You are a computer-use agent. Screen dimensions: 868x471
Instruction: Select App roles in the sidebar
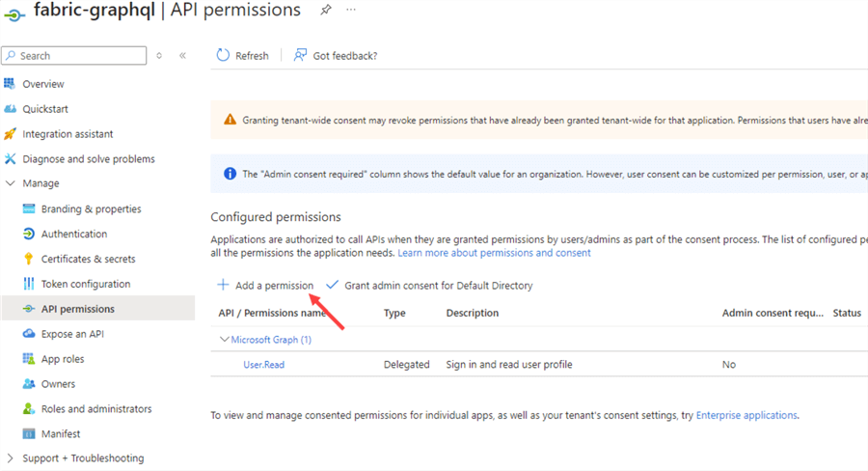(62, 359)
